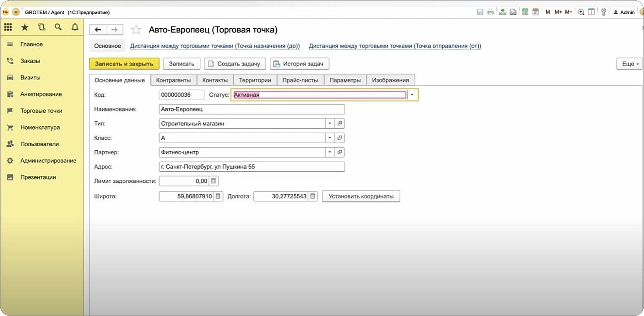Expand the Тип dropdown arrow

pyautogui.click(x=330, y=123)
